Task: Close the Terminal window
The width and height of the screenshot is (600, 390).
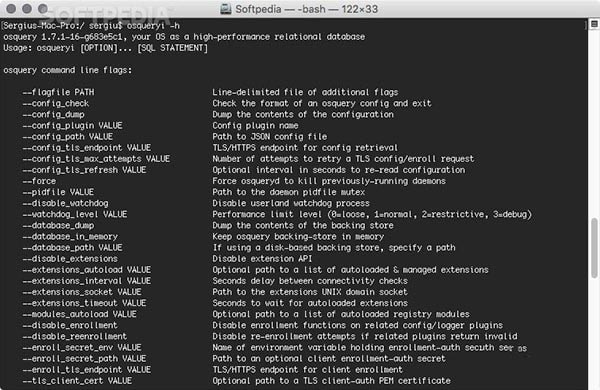Action: (x=11, y=8)
